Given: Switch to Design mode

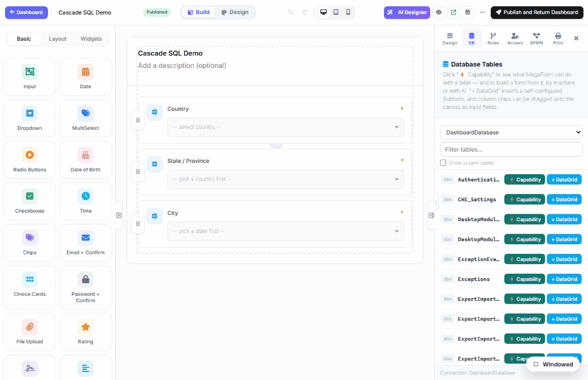Looking at the screenshot, I should coord(235,12).
